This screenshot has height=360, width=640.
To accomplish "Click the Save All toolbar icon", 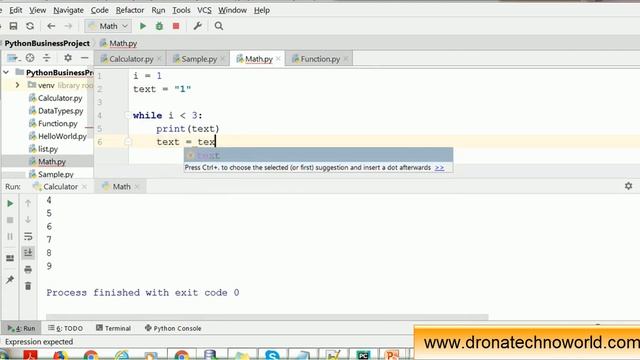I will 13,26.
